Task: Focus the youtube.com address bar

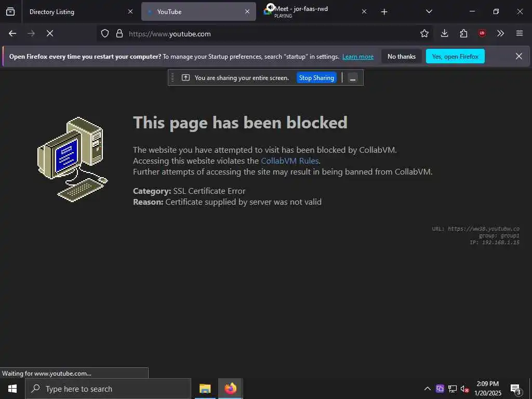Action: point(264,34)
